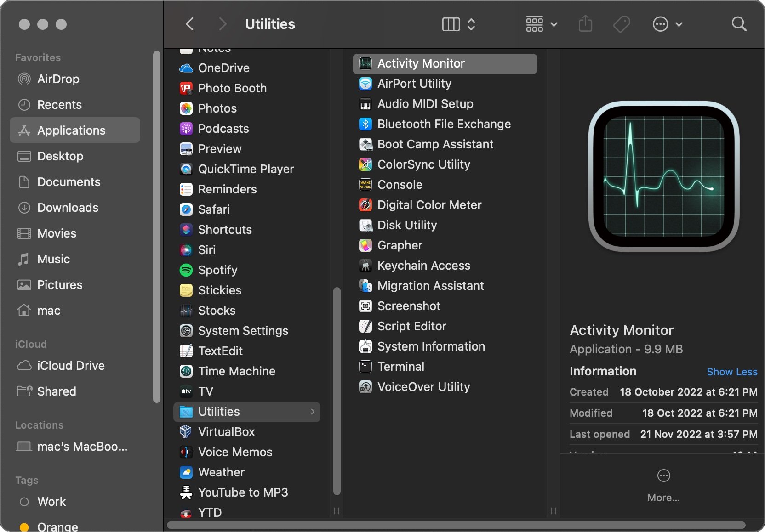This screenshot has width=765, height=532.
Task: Open the Console utility
Action: click(x=400, y=185)
